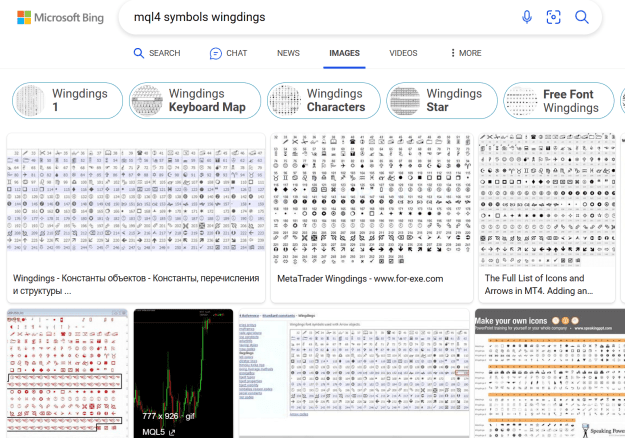
Task: Pick the 'Wingdings Star' suggestion chip
Action: (442, 100)
